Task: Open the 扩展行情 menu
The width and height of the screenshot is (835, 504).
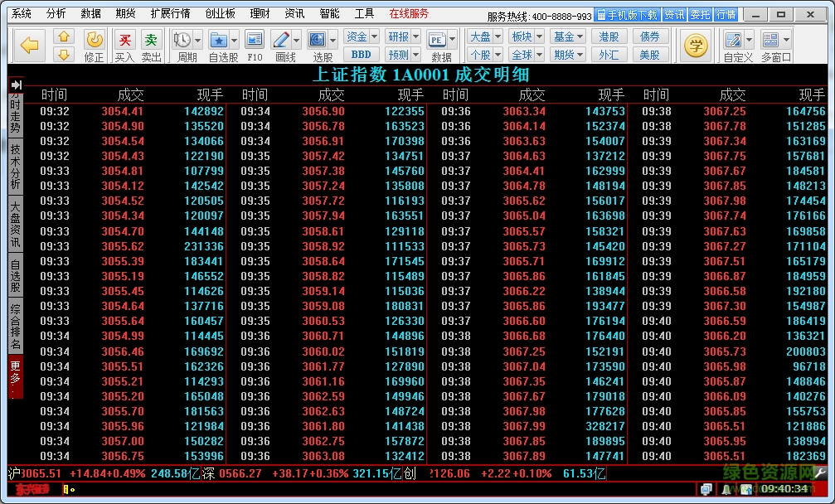Action: (x=170, y=14)
